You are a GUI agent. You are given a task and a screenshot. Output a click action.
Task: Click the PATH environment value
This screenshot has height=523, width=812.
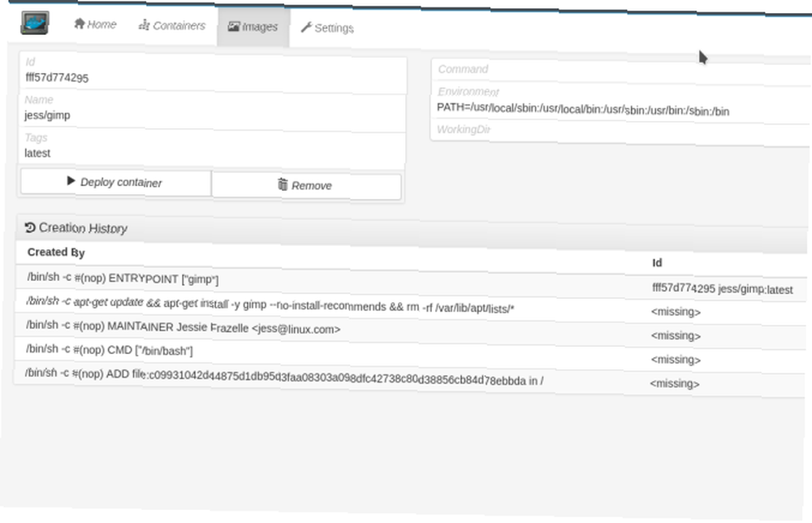point(583,110)
